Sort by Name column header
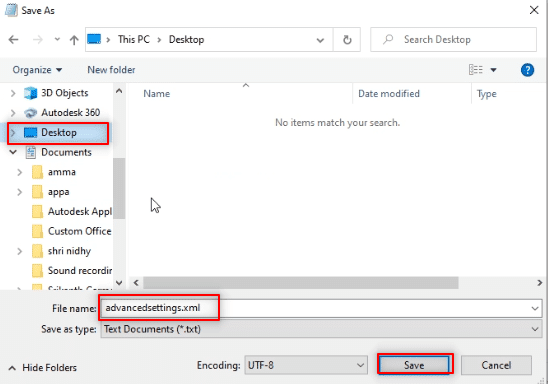Viewport: 548px width, 384px height. pyautogui.click(x=157, y=94)
